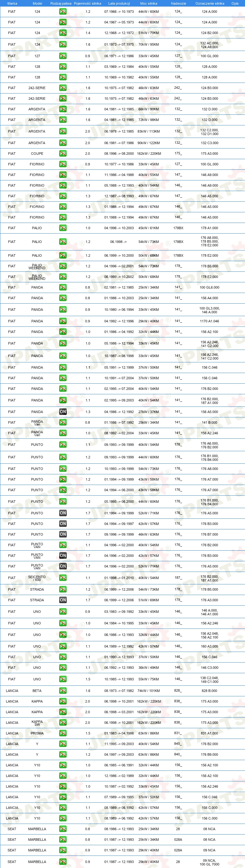Image resolution: width=245 pixels, height=868 pixels.
Task: Click the petrol icon in the LANCIA PRISMA row
Action: 63,733
